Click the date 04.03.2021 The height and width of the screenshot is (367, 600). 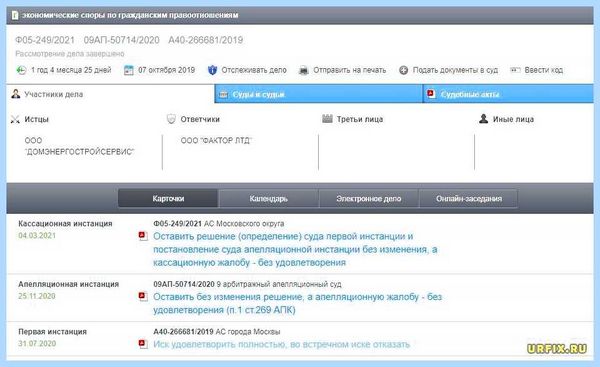coord(37,235)
